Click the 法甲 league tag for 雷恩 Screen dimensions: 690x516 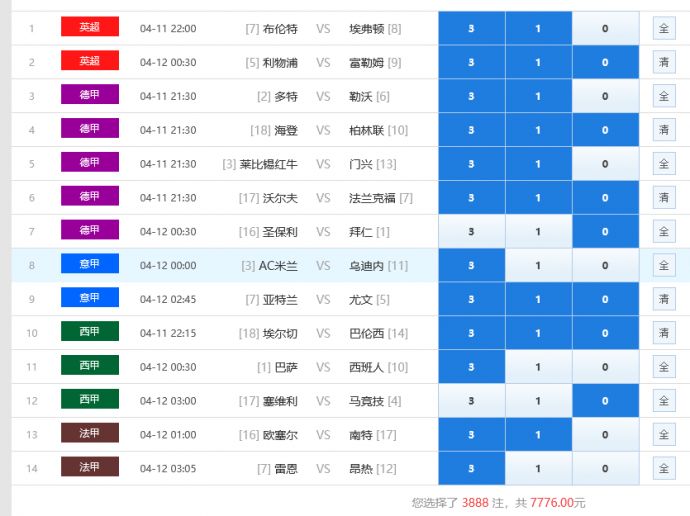[89, 467]
